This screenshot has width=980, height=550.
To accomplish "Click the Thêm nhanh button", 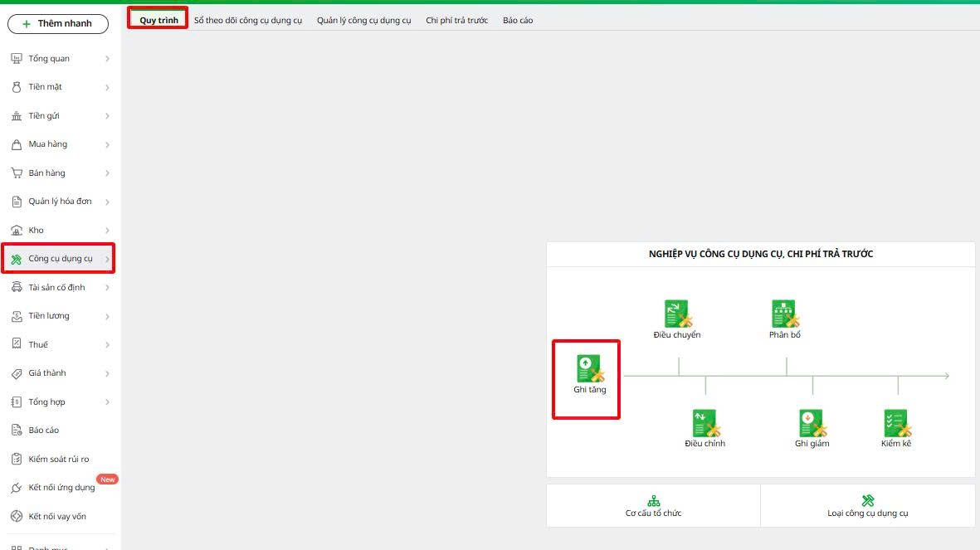I will 57,24.
